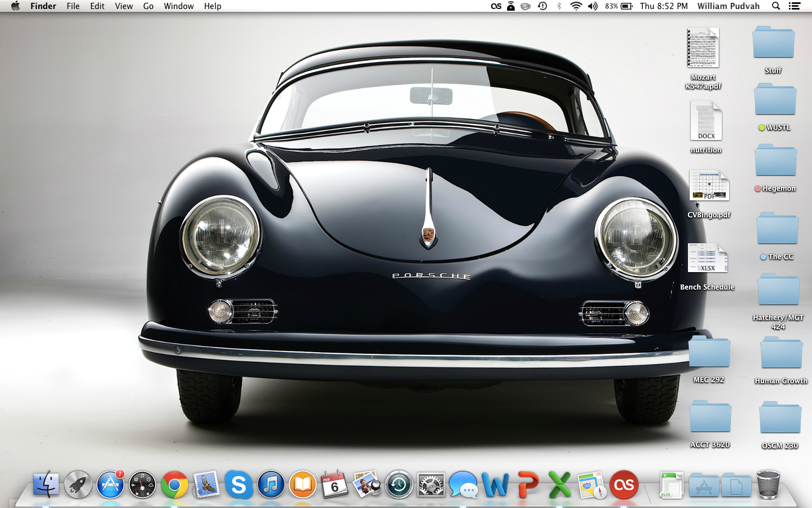Image resolution: width=812 pixels, height=508 pixels.
Task: Launch Google Chrome from the Dock
Action: (x=175, y=485)
